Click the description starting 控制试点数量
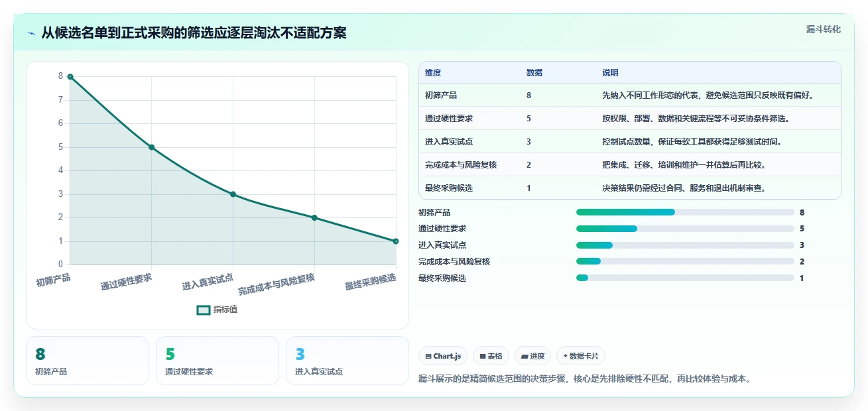The height and width of the screenshot is (411, 868). [x=692, y=142]
